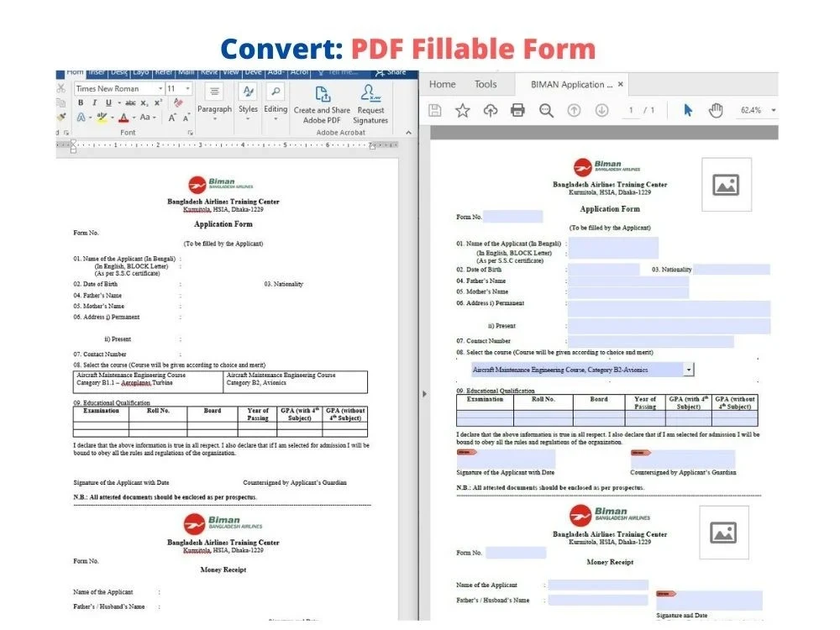This screenshot has height=630, width=840.
Task: Switch to the Review ribbon tab
Action: pyautogui.click(x=209, y=72)
